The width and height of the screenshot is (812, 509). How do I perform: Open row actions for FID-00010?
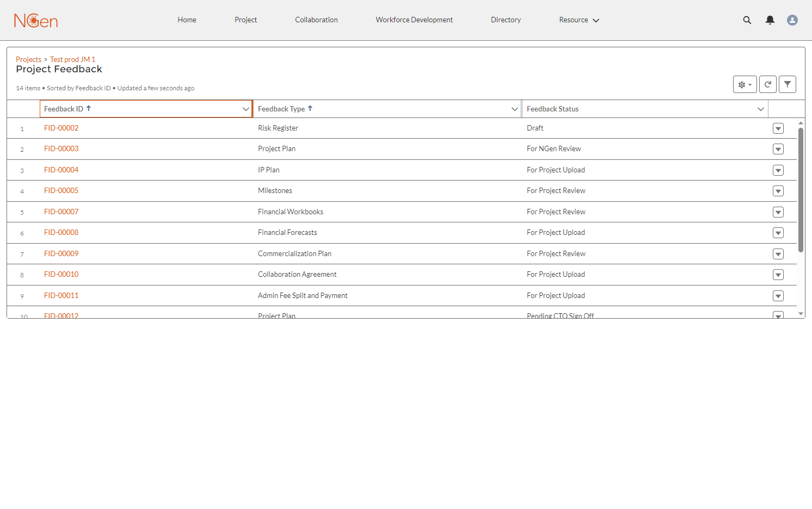pyautogui.click(x=778, y=275)
